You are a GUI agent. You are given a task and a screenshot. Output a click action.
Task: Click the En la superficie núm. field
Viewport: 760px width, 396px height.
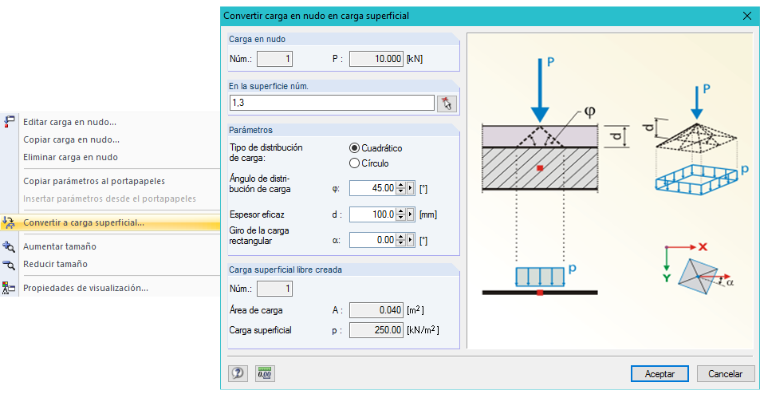point(332,103)
